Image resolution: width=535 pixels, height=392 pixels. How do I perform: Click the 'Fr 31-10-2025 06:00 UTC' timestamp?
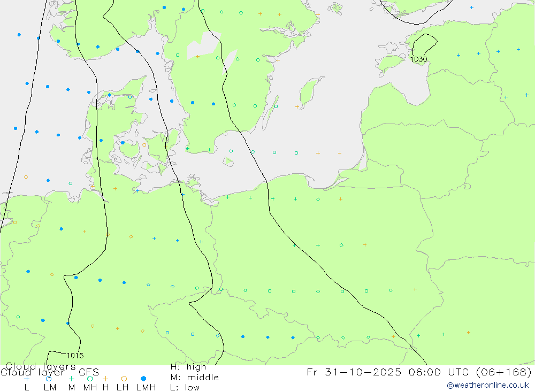tap(389, 372)
